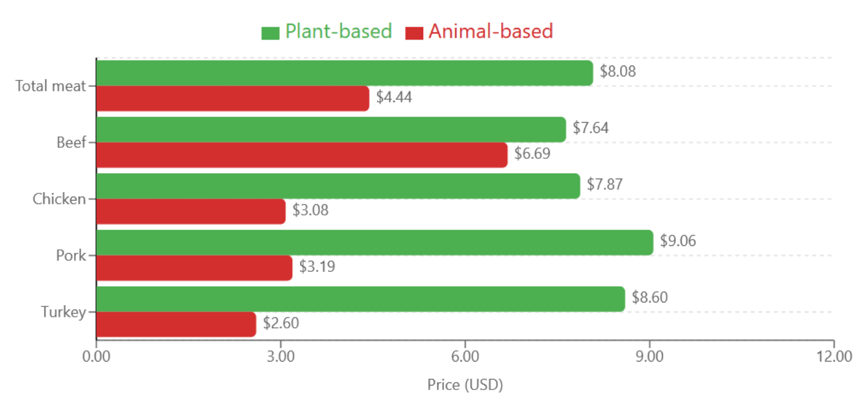
Task: Click the red Total meat animal-based bar
Action: pos(232,98)
